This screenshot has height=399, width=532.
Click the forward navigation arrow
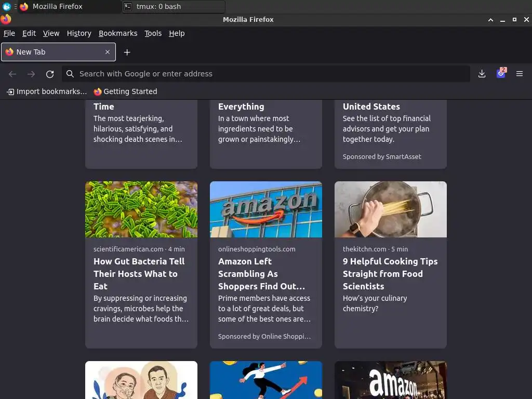point(31,74)
